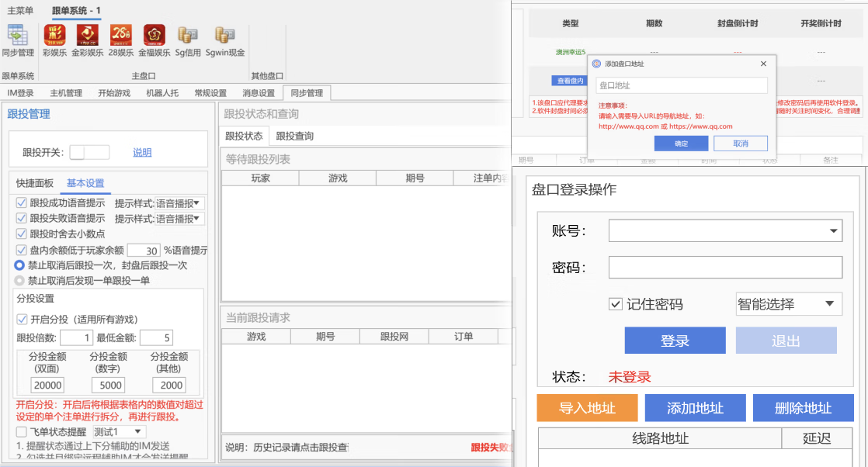Uncheck 跟投时舍去小数点 checkbox
This screenshot has width=868, height=467.
click(x=22, y=233)
